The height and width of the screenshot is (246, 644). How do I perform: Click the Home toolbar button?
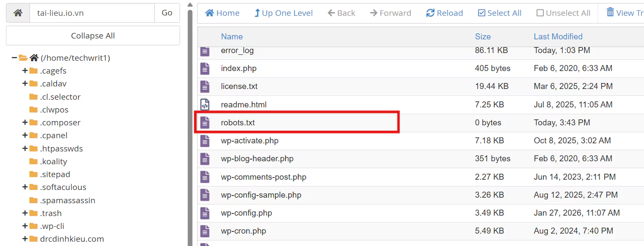222,13
